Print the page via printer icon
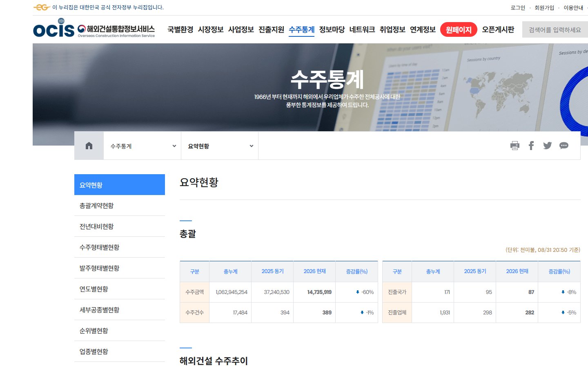The height and width of the screenshot is (368, 588). click(515, 146)
